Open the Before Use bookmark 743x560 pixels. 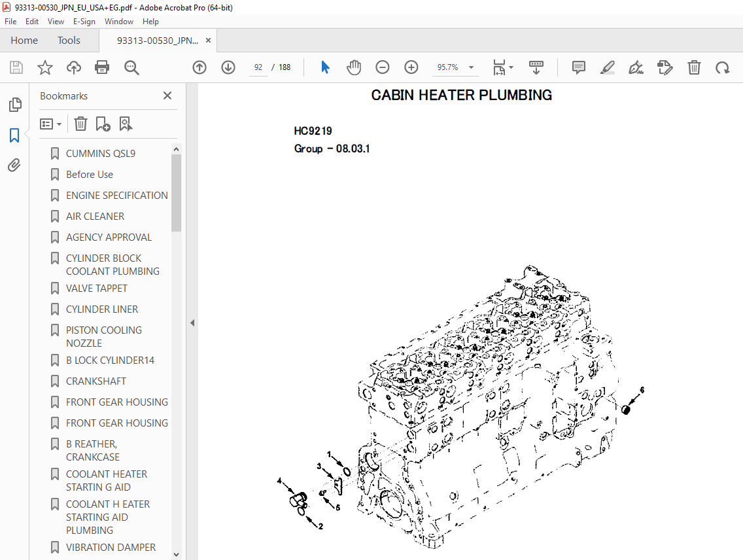tap(90, 175)
